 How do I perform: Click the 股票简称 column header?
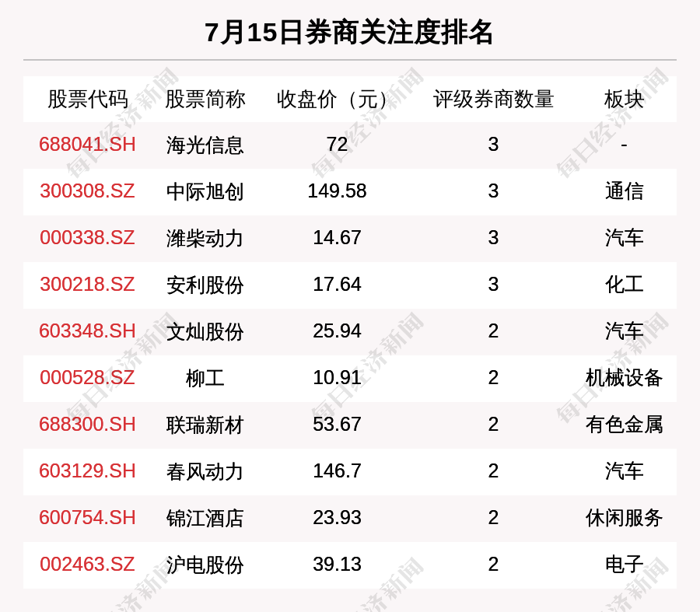(205, 99)
